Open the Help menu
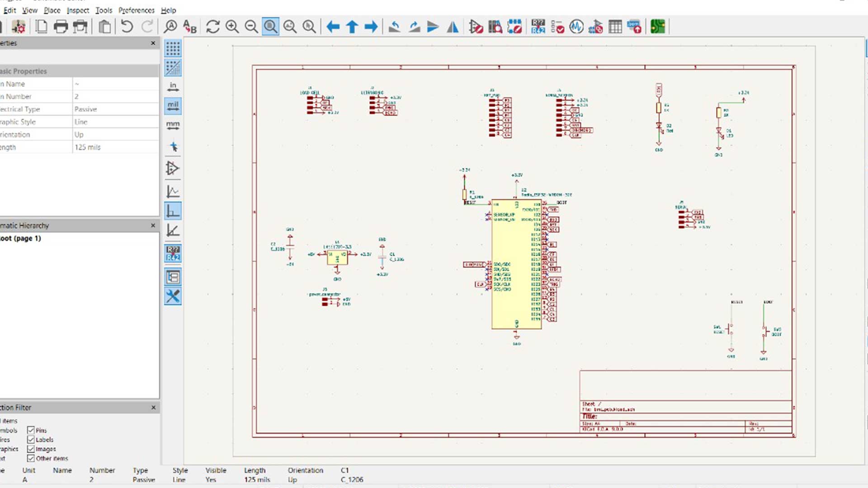Screen dimensions: 868x488 tap(168, 10)
